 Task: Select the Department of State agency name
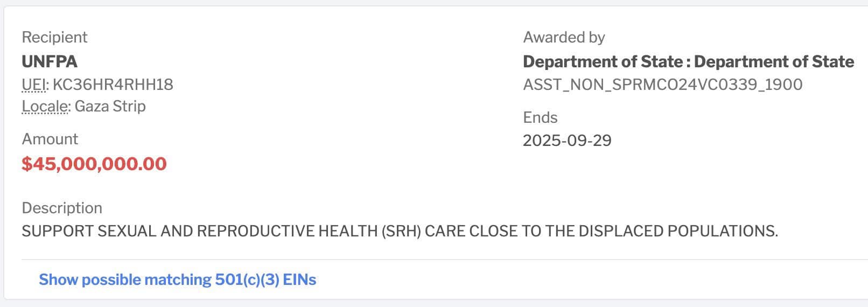[x=688, y=61]
